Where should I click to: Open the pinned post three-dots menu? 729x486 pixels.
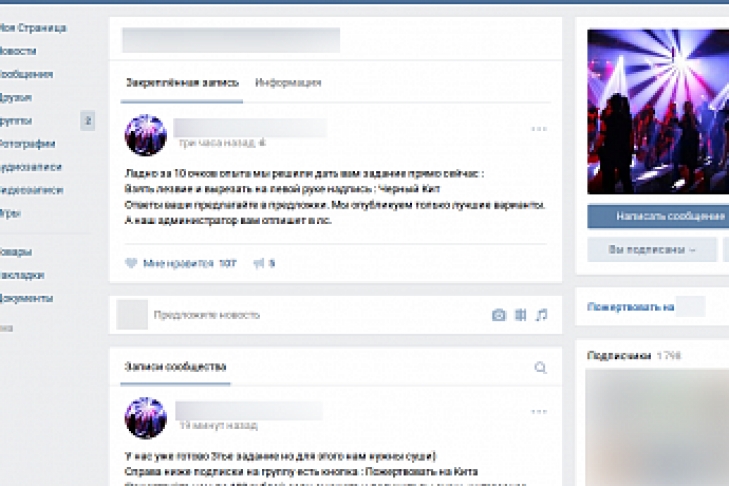pyautogui.click(x=539, y=129)
